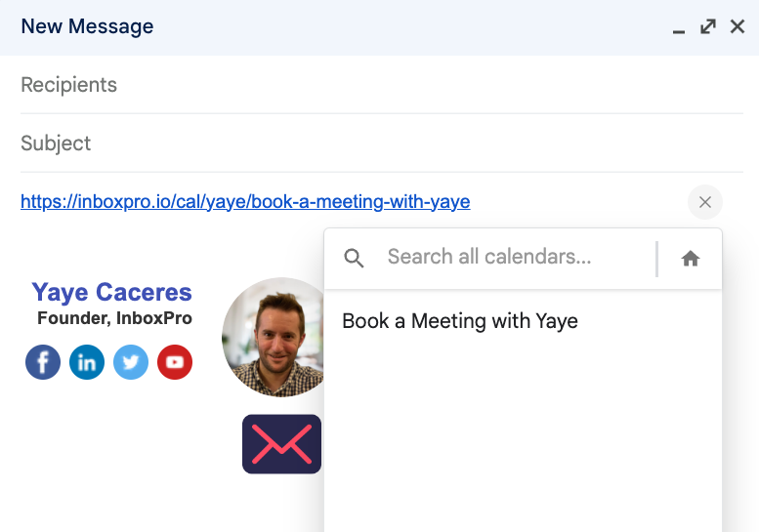Click the Yaye Caceres name text
The image size is (759, 532).
pos(111,292)
